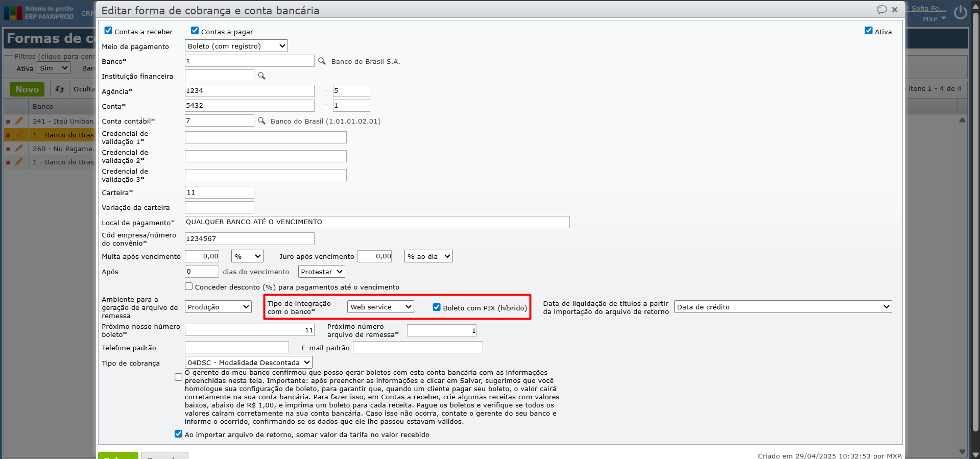Screen dimensions: 980x459
Task: Click the 'Banco do Brasil (1.01.01.02.01)' text
Action: (x=325, y=121)
